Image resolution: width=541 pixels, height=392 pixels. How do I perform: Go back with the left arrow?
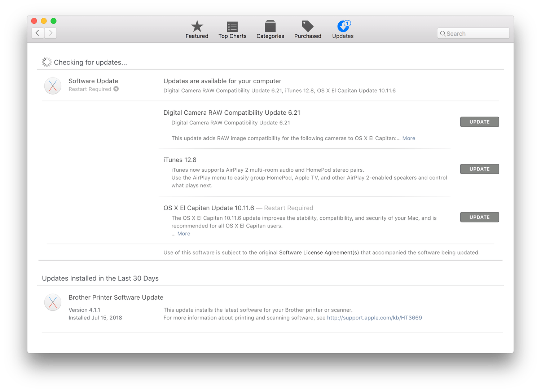click(38, 33)
